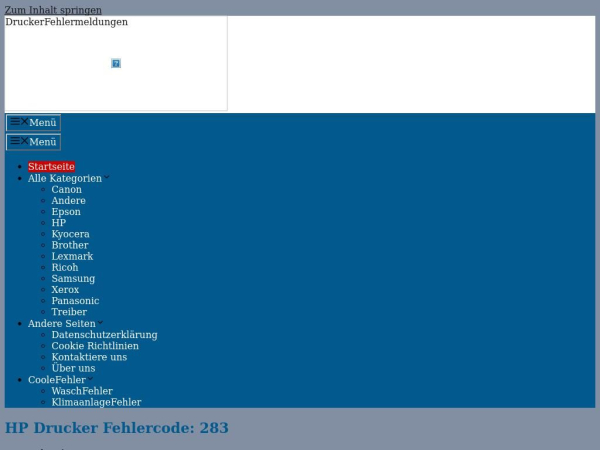Select the Andere category
This screenshot has width=600, height=450.
pyautogui.click(x=68, y=201)
